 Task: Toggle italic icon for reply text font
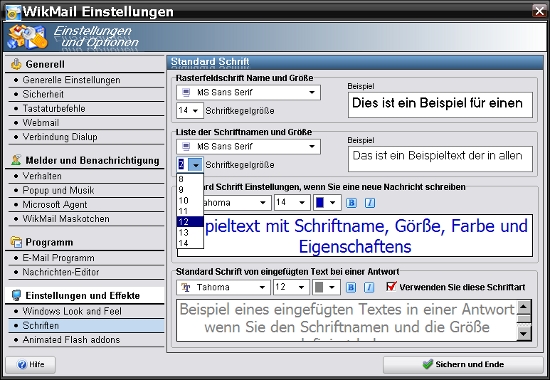369,287
